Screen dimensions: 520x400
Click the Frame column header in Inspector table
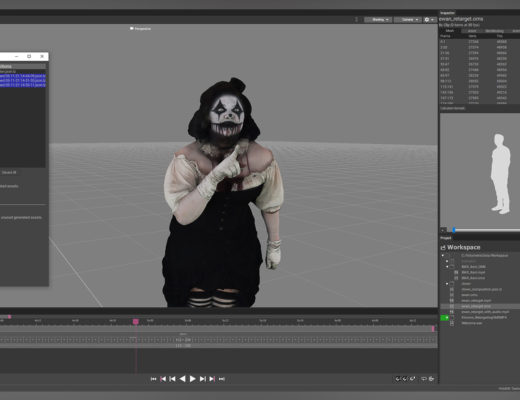click(x=445, y=36)
